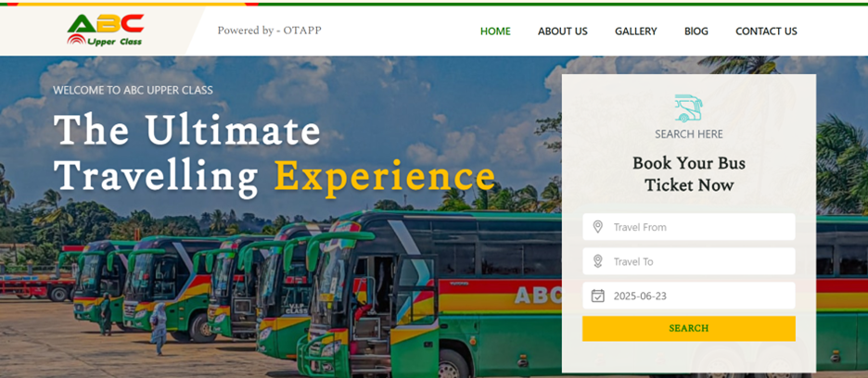Click the map pin icon in Travel To
Screen dimensions: 868x378
click(597, 261)
